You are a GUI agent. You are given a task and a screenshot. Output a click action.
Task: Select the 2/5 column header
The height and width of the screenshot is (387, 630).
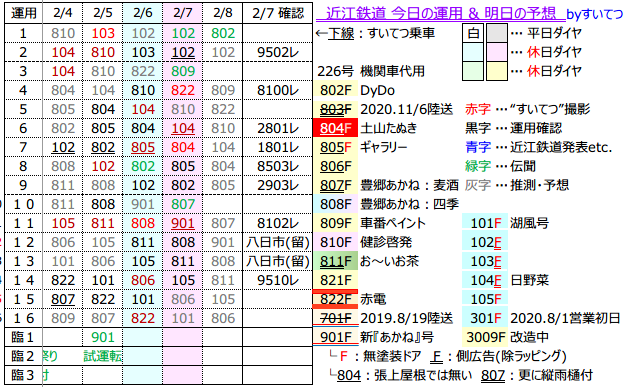[103, 13]
